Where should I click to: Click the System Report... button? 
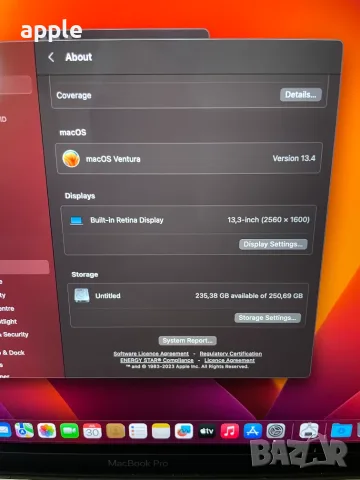click(x=187, y=341)
